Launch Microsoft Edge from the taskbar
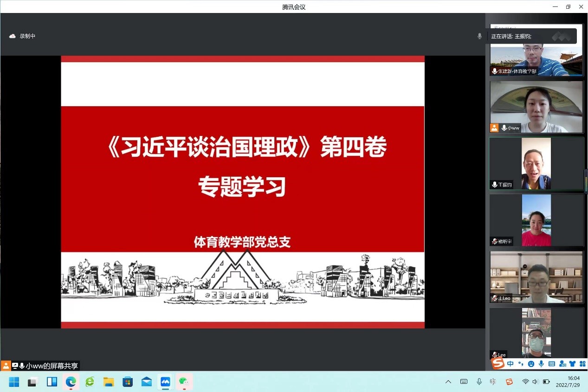Screen dimensions: 588x392 (71, 382)
